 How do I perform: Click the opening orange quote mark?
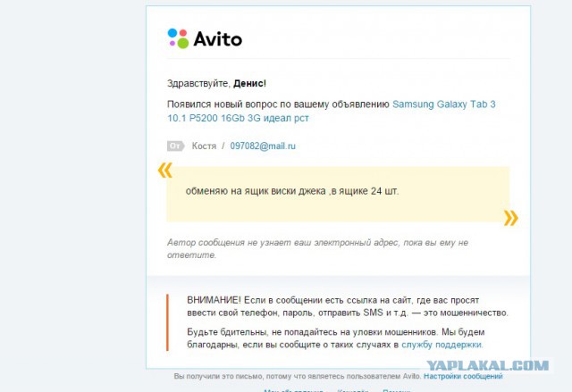pyautogui.click(x=164, y=171)
